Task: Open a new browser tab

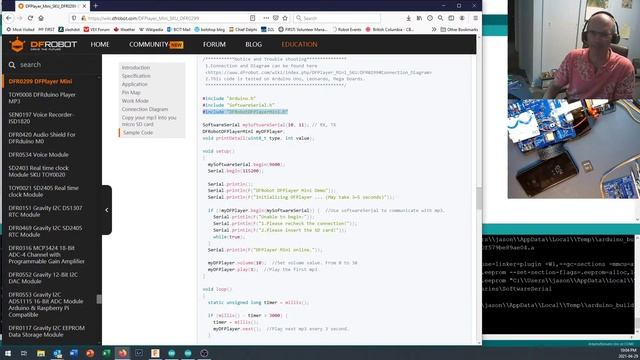Action: (x=96, y=6)
